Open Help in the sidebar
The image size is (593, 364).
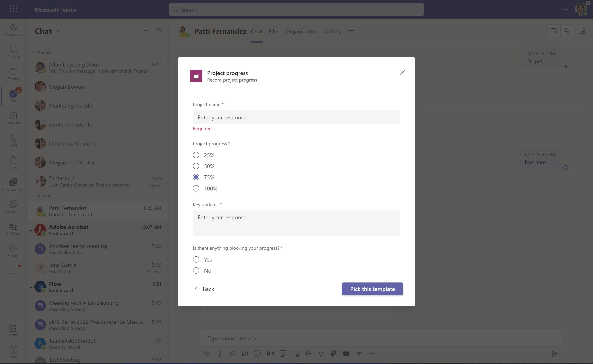click(x=13, y=352)
